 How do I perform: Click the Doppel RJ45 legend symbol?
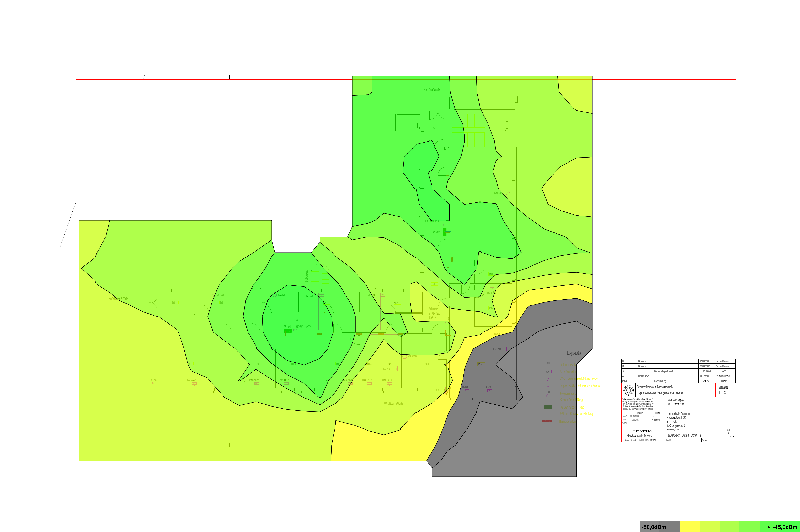tap(548, 386)
